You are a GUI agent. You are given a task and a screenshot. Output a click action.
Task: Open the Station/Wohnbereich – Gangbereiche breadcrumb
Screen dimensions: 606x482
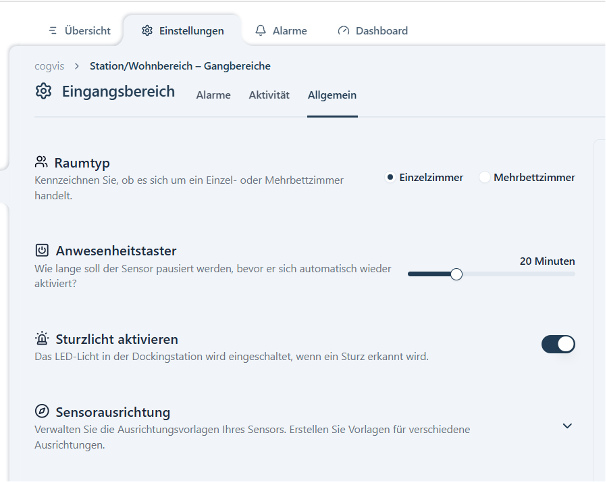(x=180, y=66)
